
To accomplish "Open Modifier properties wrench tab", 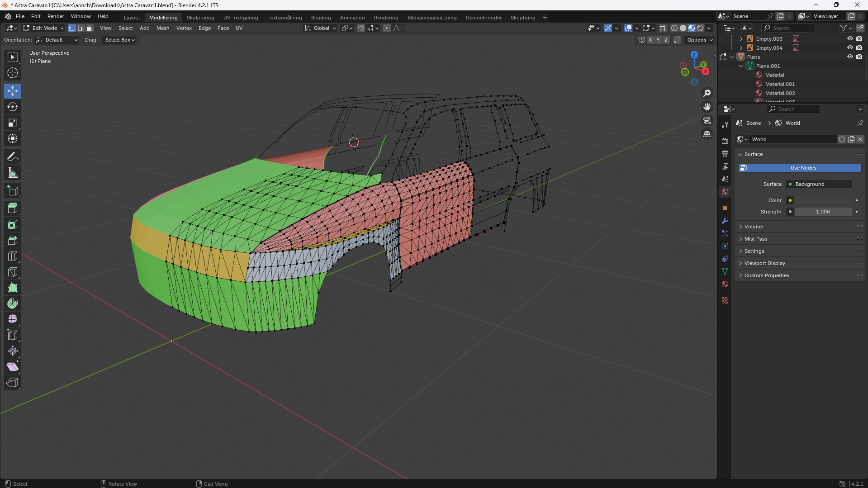I will pos(725,221).
